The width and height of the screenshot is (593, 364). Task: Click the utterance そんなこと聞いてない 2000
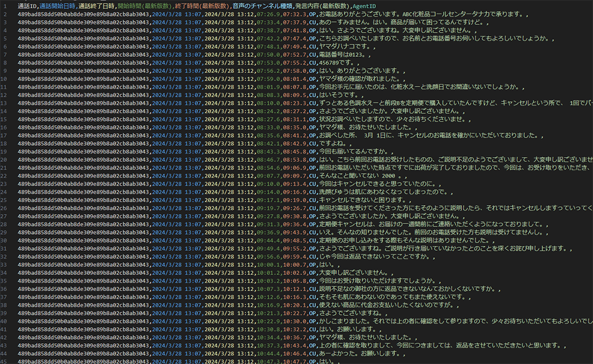pyautogui.click(x=358, y=175)
